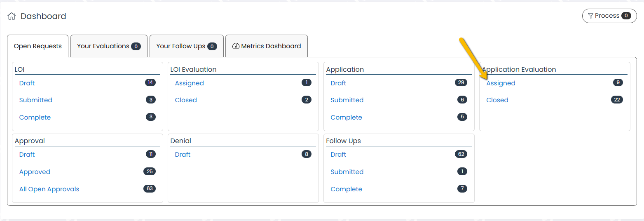The image size is (644, 221).
Task: Click the funnel icon in Process filter
Action: pyautogui.click(x=590, y=16)
